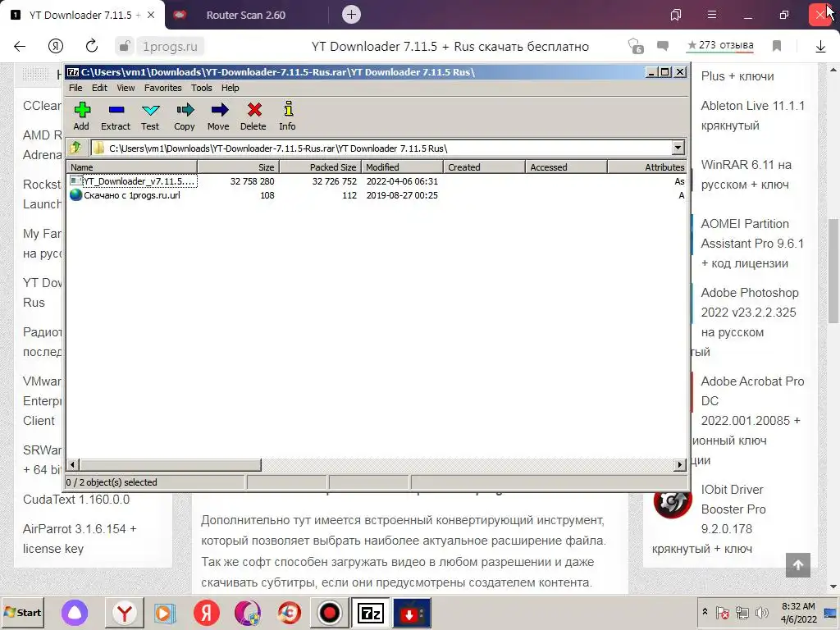Switch to the Router Scan 2.60 tab
840x630 pixels.
coord(246,15)
